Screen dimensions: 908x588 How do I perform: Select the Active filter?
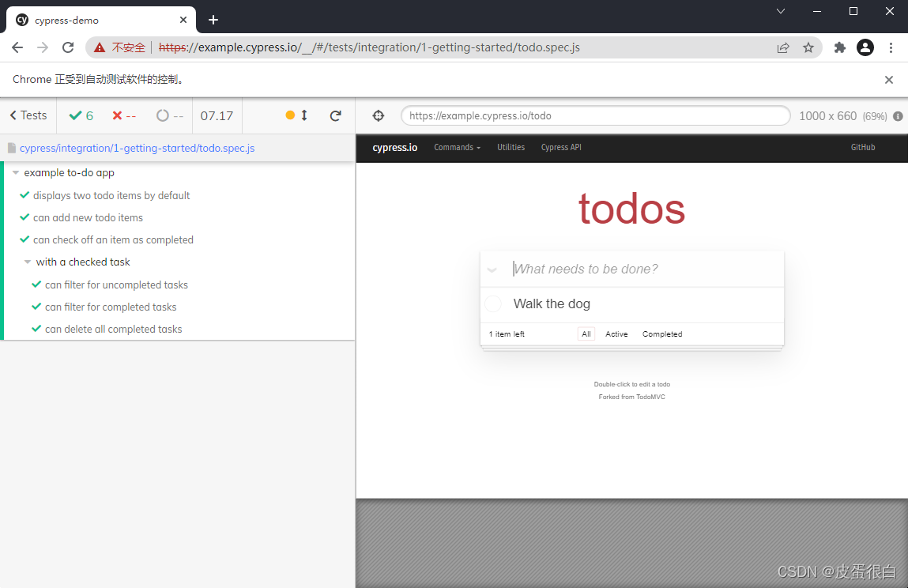(616, 334)
